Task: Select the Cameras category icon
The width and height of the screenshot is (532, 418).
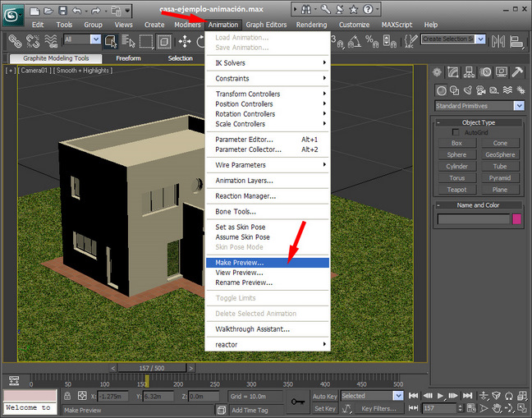Action: [482, 90]
